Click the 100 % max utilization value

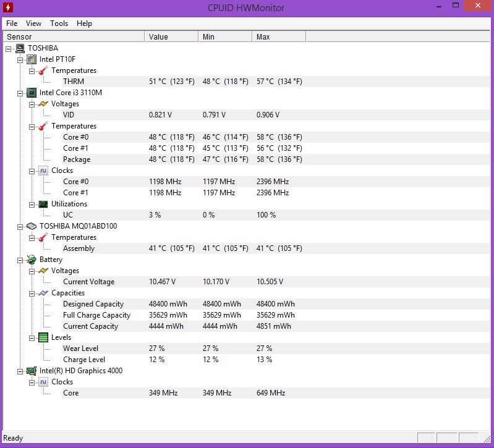click(x=266, y=215)
